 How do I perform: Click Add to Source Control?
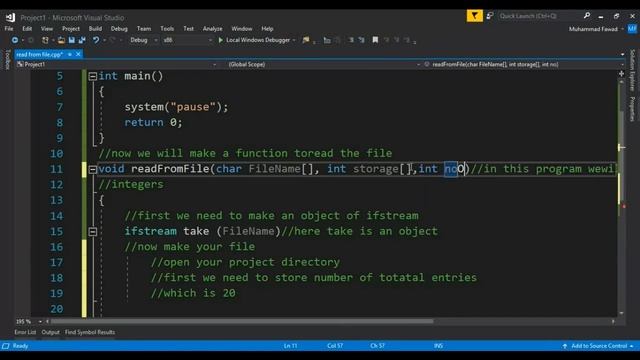click(598, 346)
